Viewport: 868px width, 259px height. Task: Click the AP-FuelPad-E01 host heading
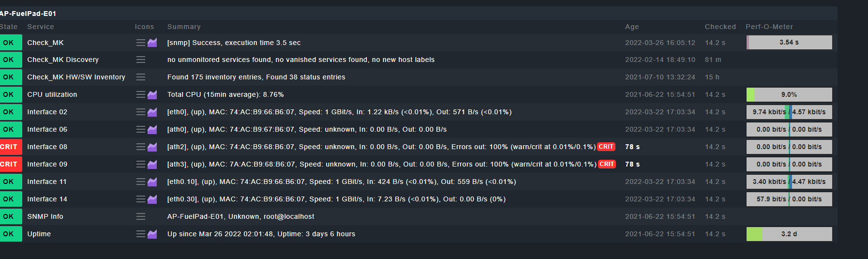click(x=28, y=14)
